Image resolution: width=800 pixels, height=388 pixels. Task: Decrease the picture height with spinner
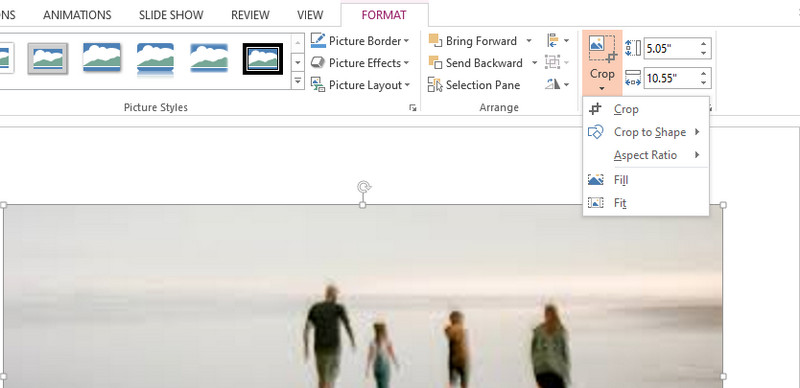click(704, 54)
